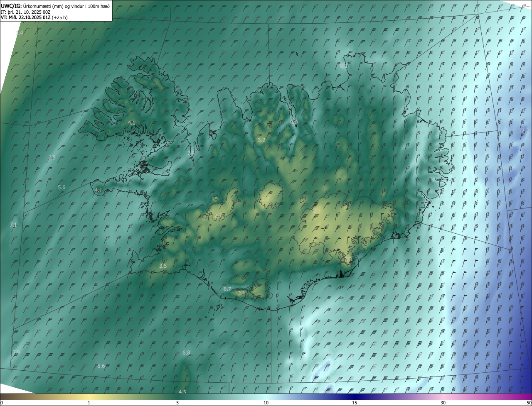Screen dimensions: 532x406
Task: Click the 0 tick label on the color scale
Action: coord(2,403)
